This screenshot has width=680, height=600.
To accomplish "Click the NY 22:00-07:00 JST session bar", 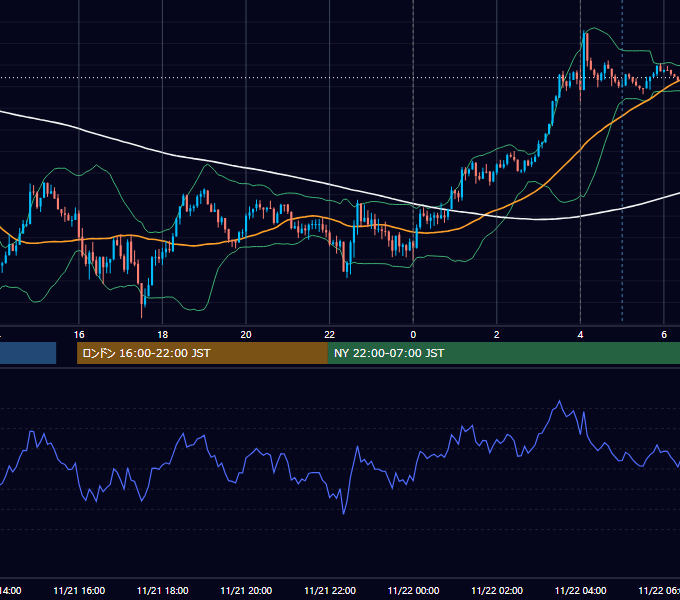I will (503, 353).
